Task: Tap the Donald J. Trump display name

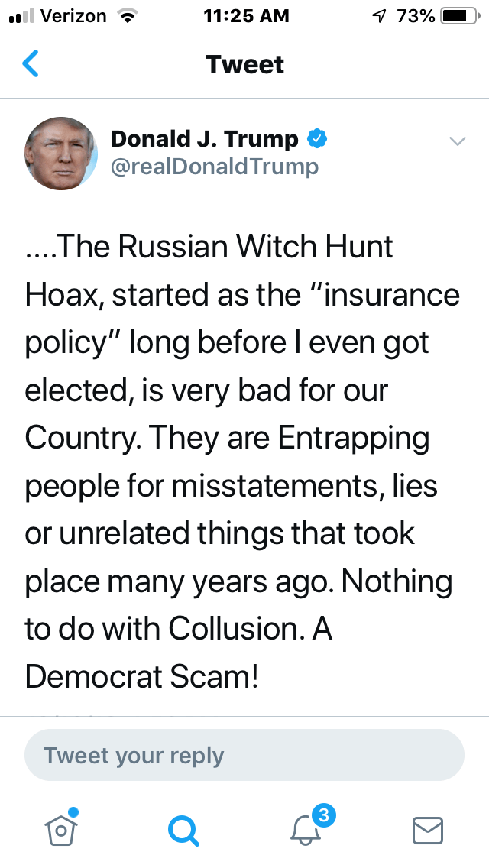Action: coord(205,139)
